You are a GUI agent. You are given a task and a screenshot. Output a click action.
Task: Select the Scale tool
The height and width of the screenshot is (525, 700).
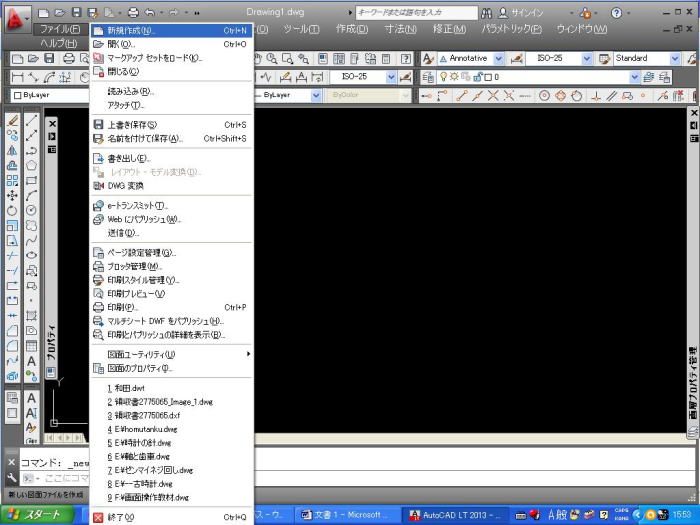[x=12, y=225]
